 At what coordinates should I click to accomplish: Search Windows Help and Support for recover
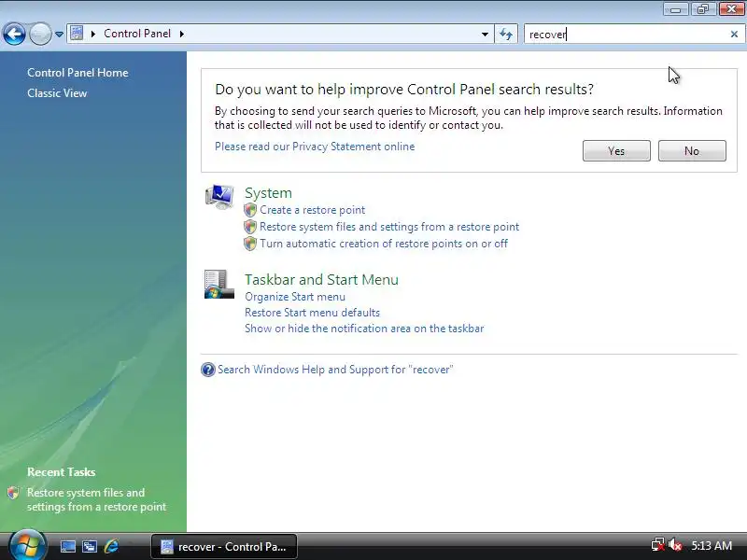[x=335, y=370]
